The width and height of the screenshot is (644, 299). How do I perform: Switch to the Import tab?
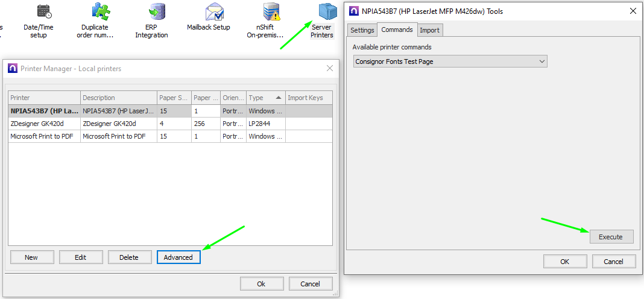tap(429, 30)
